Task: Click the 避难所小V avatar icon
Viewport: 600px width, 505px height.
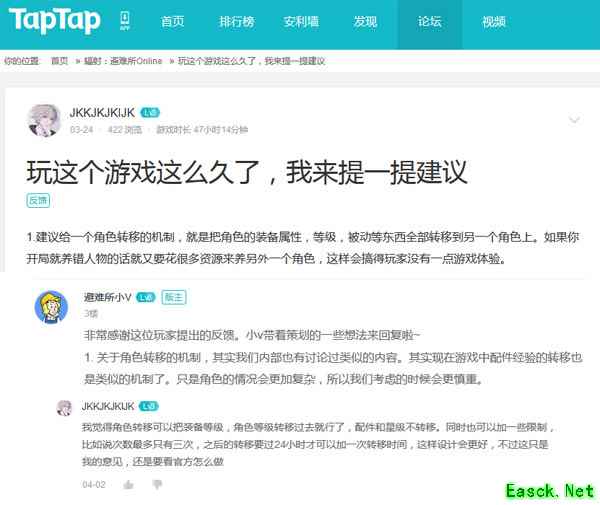Action: click(52, 307)
